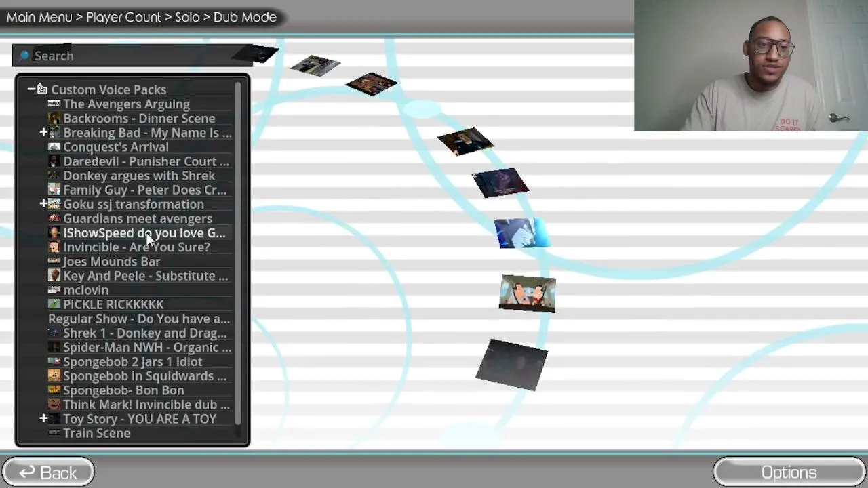Click the bright blue floating thumbnail
This screenshot has height=488, width=868.
pyautogui.click(x=521, y=233)
